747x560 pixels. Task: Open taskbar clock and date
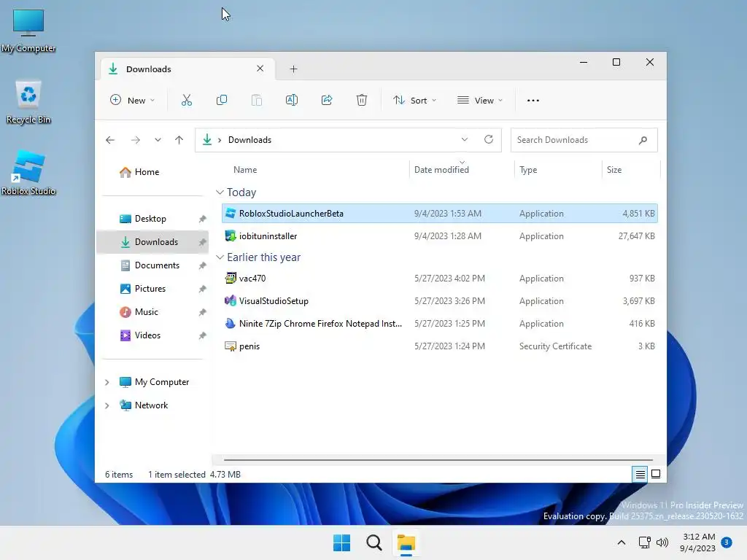(x=698, y=542)
